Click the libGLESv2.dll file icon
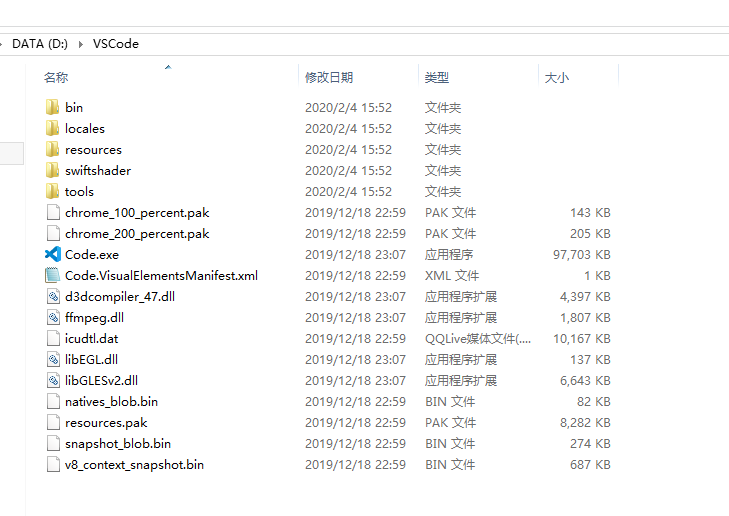Image resolution: width=729 pixels, height=516 pixels. (x=53, y=380)
